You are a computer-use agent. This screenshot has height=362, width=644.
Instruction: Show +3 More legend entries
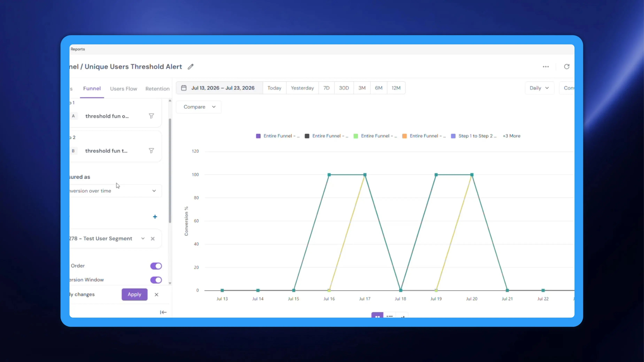pyautogui.click(x=511, y=136)
